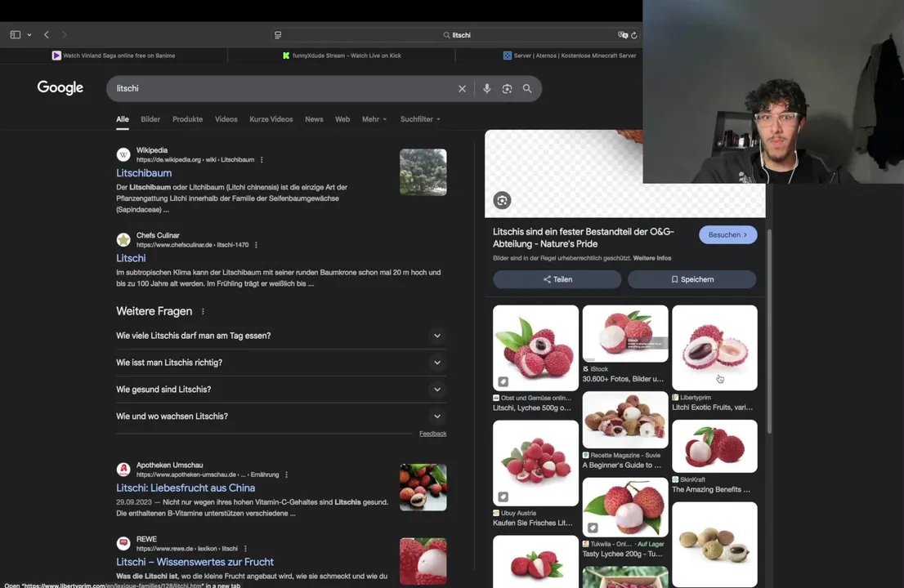Open search by image camera icon

(507, 89)
